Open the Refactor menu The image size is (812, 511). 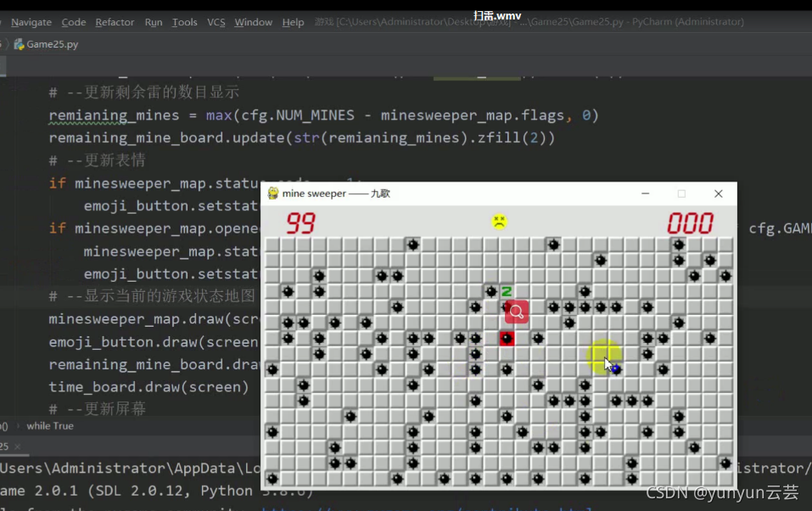coord(115,22)
